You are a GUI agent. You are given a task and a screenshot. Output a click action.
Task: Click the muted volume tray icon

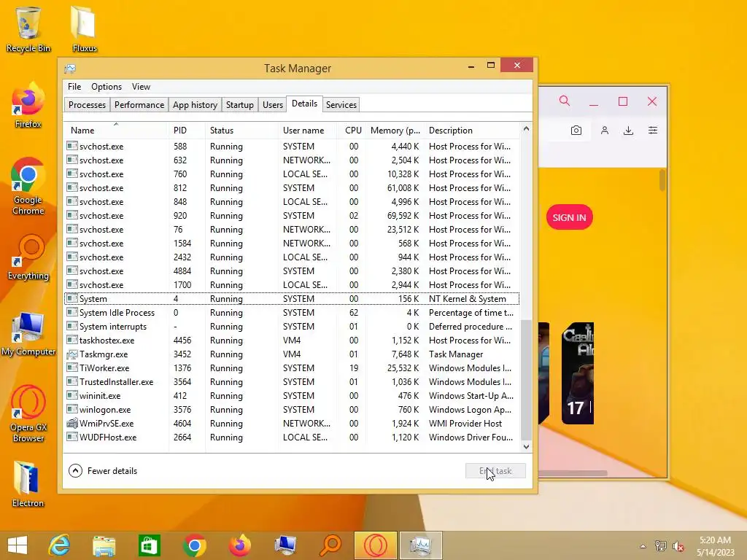[678, 546]
